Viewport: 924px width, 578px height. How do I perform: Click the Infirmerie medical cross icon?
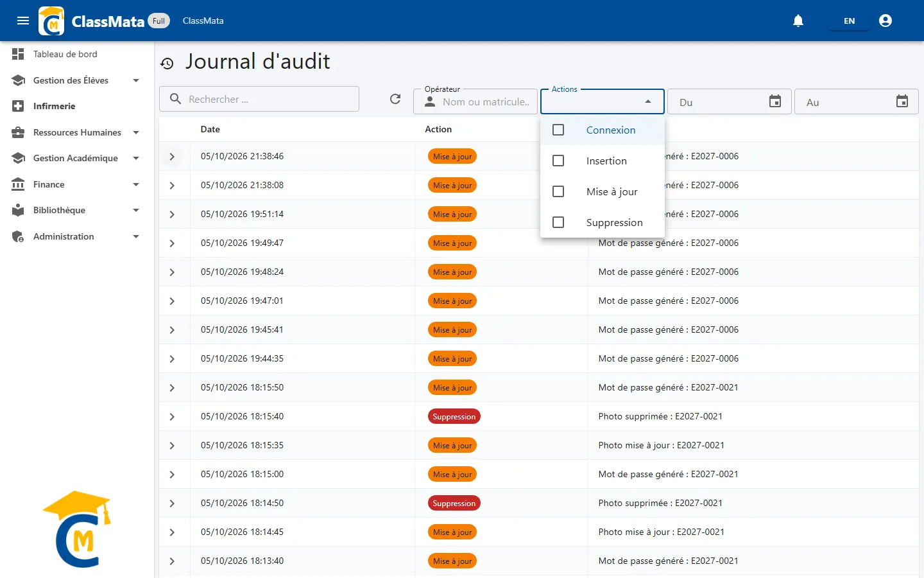tap(18, 106)
